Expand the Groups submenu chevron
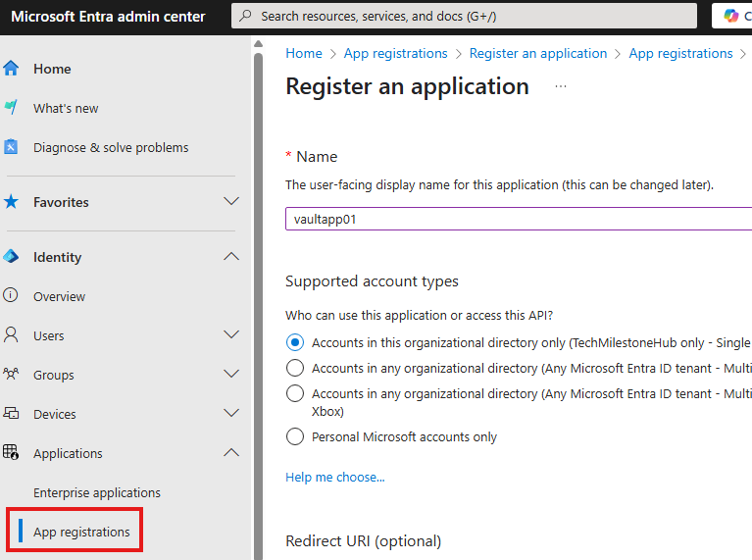This screenshot has width=752, height=560. tap(231, 374)
